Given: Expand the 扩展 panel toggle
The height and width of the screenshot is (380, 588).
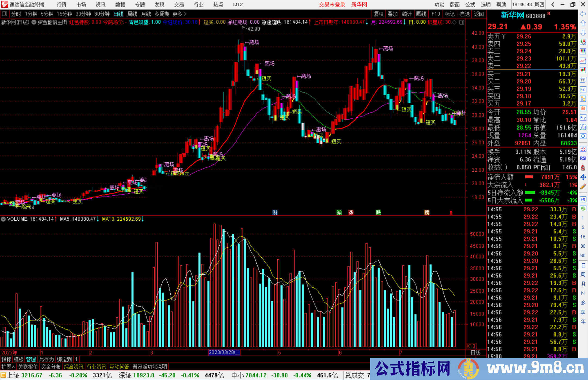Looking at the screenshot, I should (x=8, y=367).
